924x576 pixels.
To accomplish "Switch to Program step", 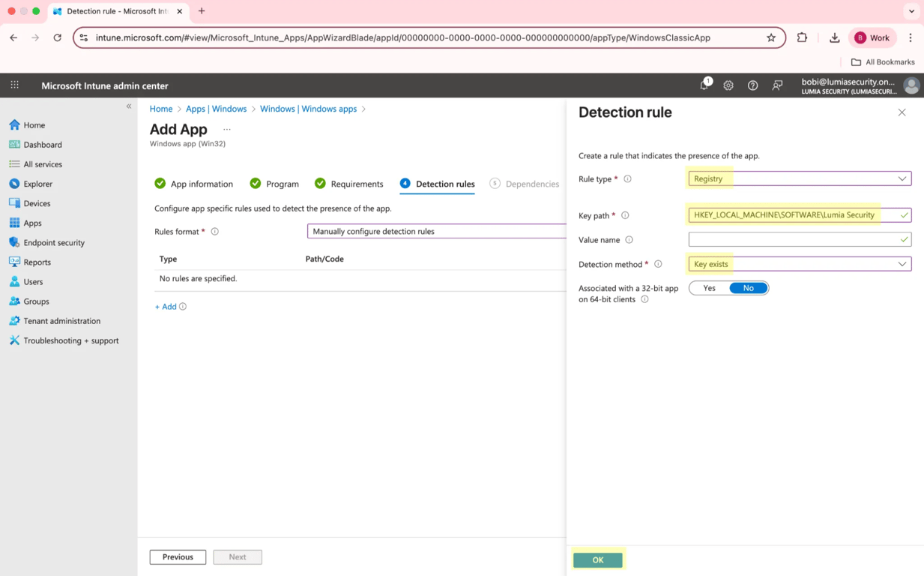I will point(274,184).
